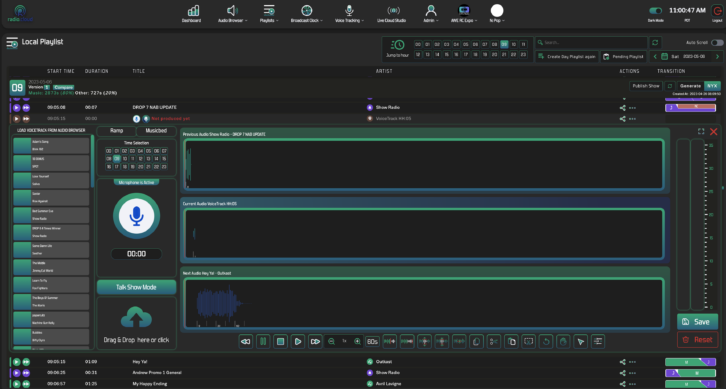Zoom in the waveform view
Viewport: 726px width, 389px height.
357,341
